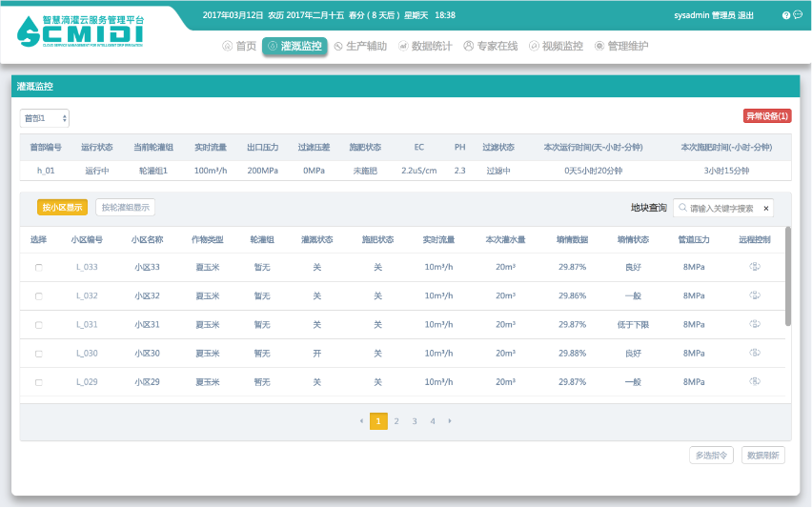Click the 异常设备(1) alert button

click(x=767, y=116)
